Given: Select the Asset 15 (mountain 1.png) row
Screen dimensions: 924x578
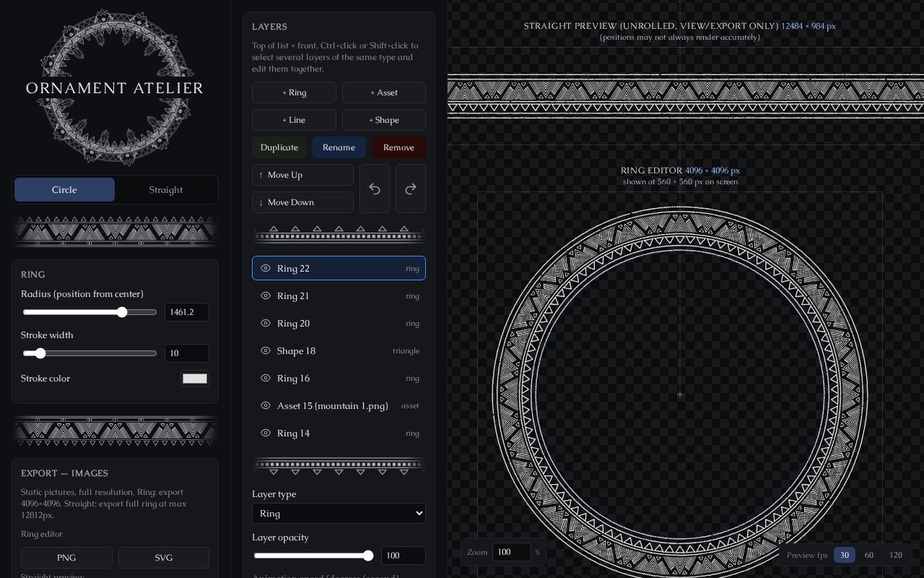Looking at the screenshot, I should 339,405.
